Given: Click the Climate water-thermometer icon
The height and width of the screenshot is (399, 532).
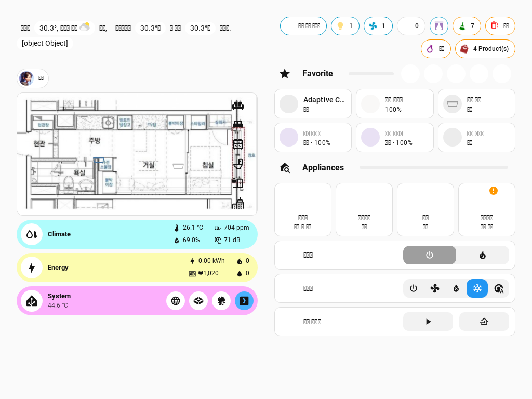Looking at the screenshot, I should tap(32, 234).
